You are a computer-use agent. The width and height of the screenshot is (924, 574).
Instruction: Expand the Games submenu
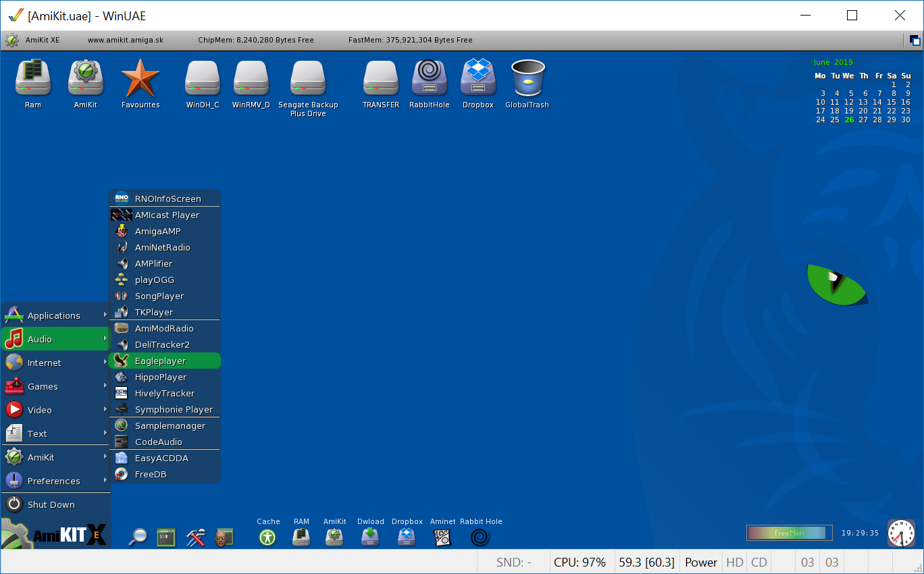pos(55,386)
